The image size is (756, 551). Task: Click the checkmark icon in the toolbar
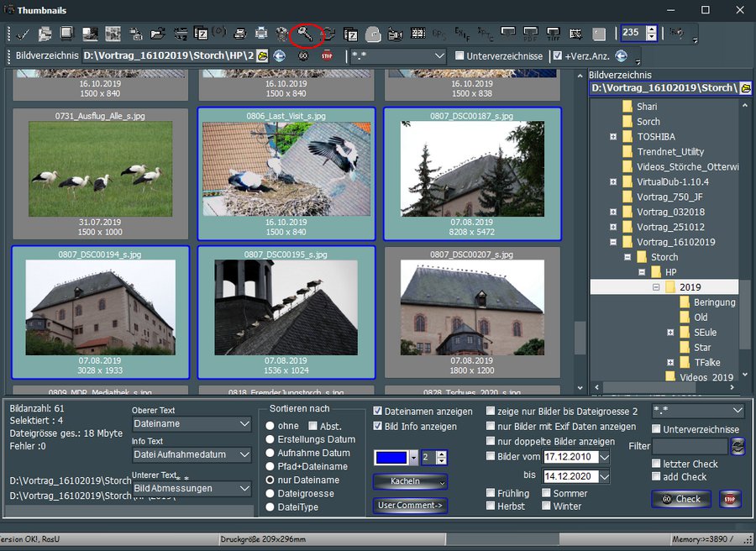tap(23, 34)
